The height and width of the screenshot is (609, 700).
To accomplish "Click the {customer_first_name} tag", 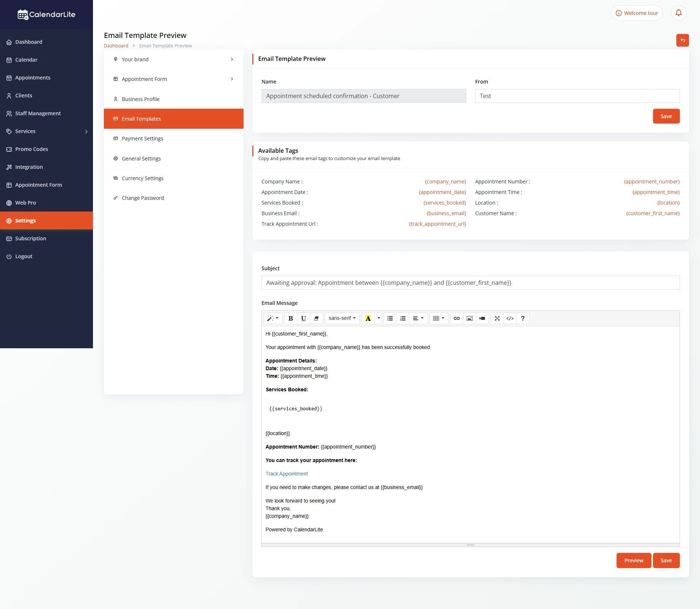I will point(653,213).
